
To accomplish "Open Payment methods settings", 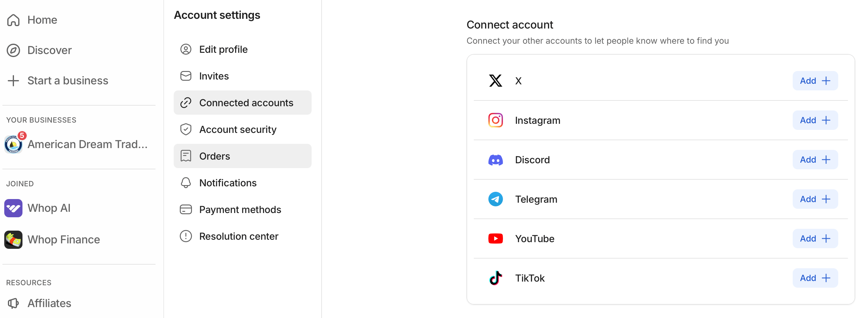I will click(243, 210).
